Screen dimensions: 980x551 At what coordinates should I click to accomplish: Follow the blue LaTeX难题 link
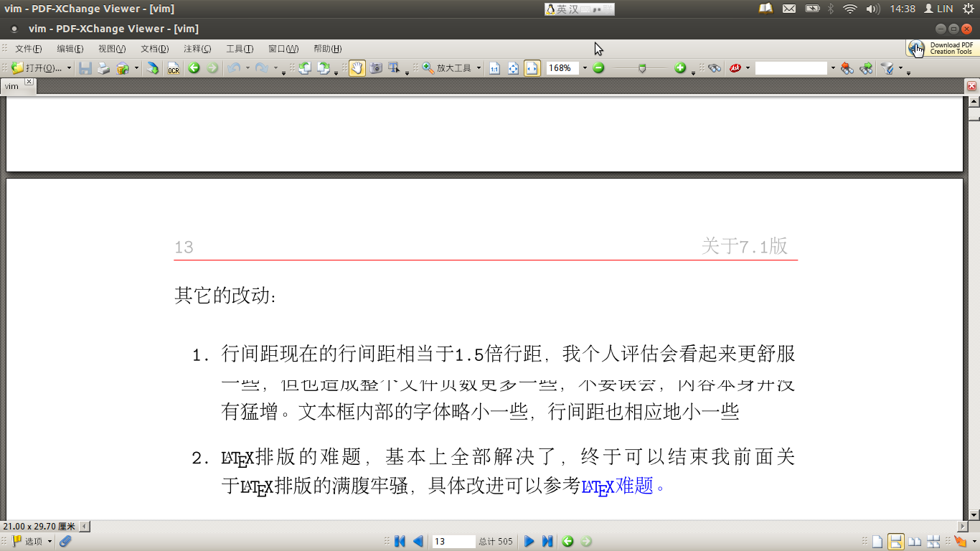pyautogui.click(x=623, y=486)
